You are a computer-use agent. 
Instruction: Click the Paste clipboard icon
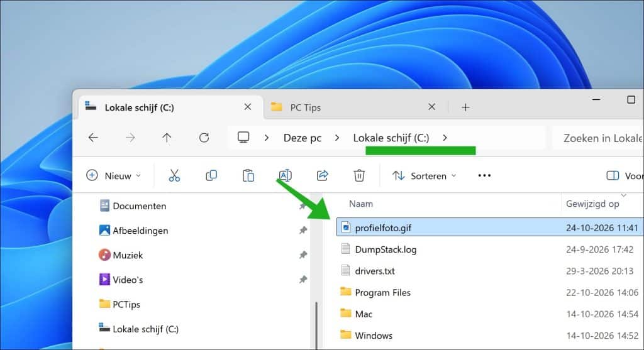click(x=248, y=175)
